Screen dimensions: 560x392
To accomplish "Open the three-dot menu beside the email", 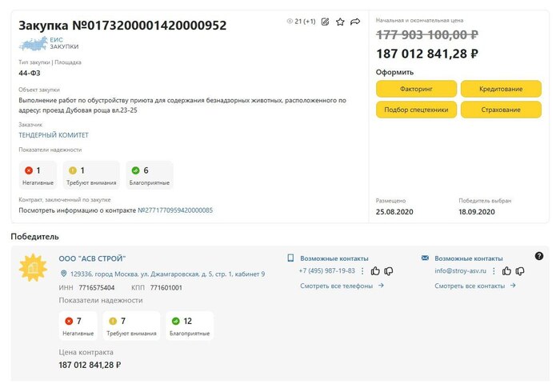I will click(494, 271).
